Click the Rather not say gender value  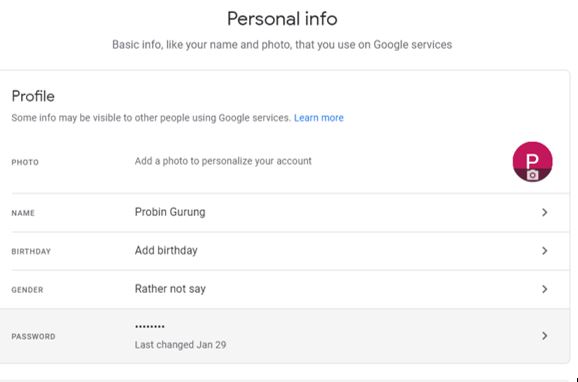click(x=170, y=289)
